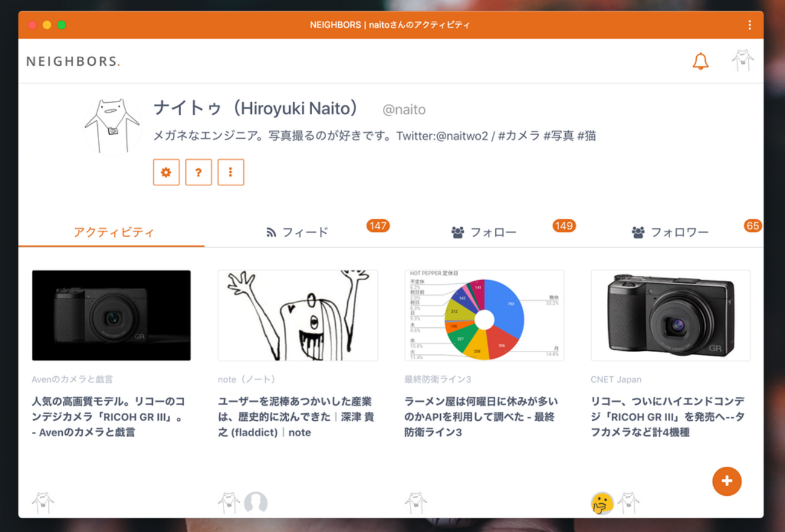Open the account avatar menu in header
This screenshot has height=532, width=785.
pyautogui.click(x=742, y=61)
